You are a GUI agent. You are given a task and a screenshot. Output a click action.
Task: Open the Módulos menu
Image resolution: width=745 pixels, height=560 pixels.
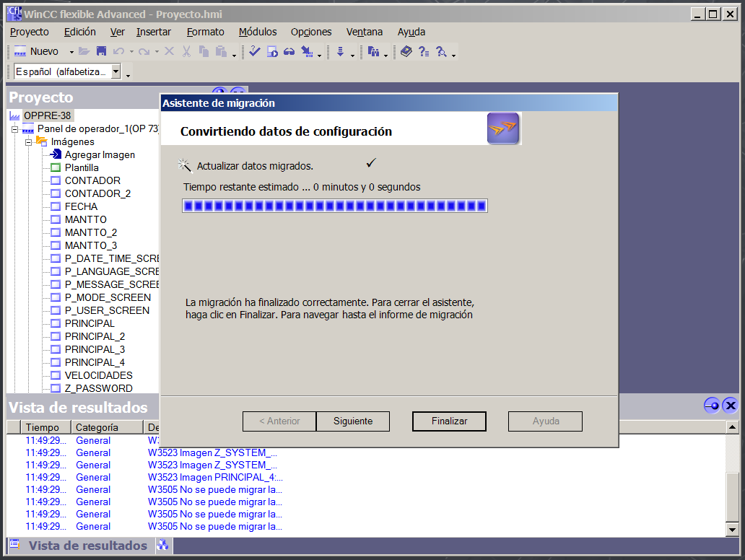pyautogui.click(x=258, y=32)
